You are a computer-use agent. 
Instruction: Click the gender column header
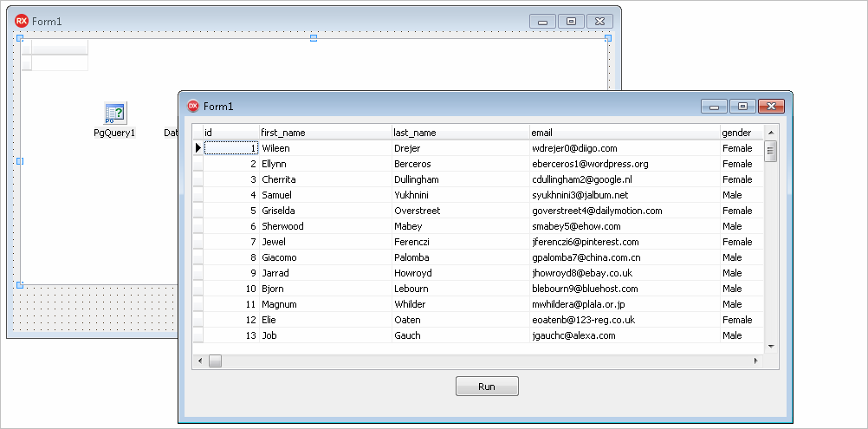[x=742, y=133]
